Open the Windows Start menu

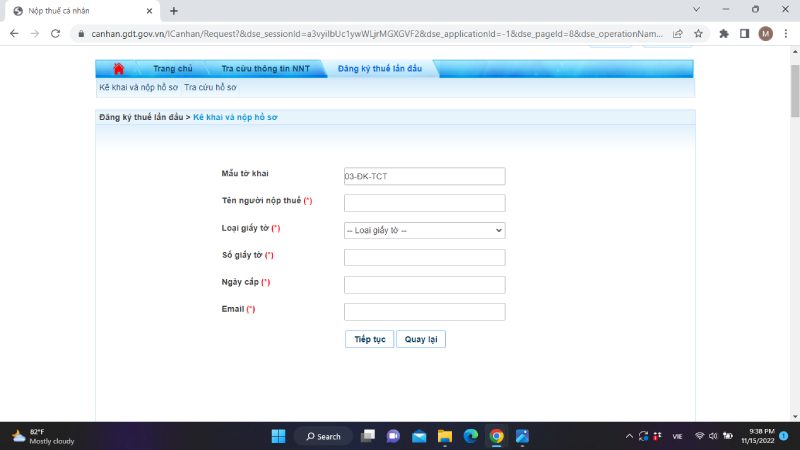279,436
